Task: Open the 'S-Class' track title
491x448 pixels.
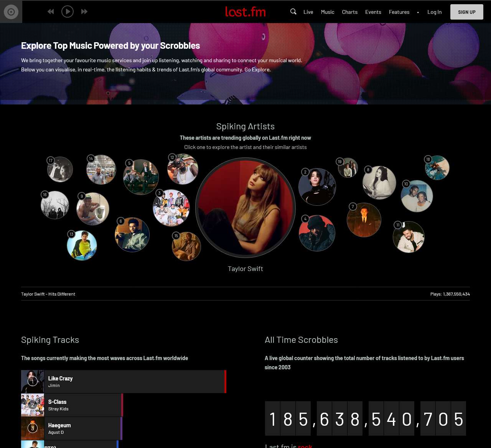Action: click(58, 402)
